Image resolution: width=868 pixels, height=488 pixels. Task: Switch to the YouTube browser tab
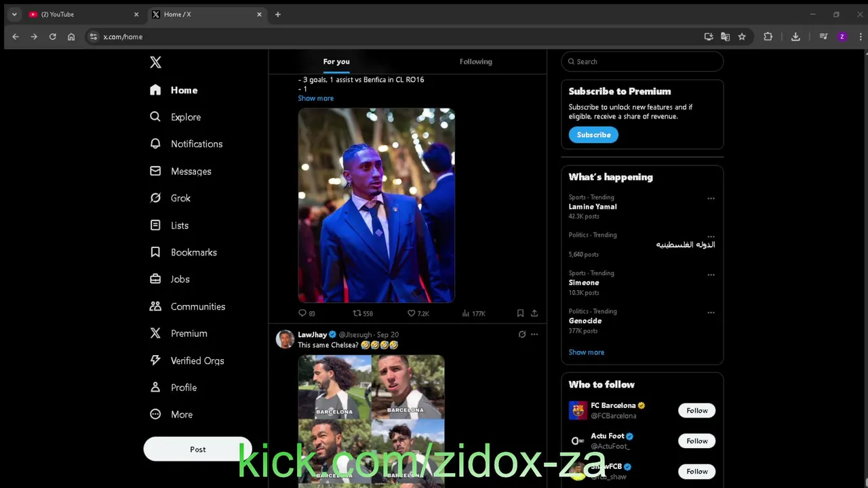(x=83, y=14)
